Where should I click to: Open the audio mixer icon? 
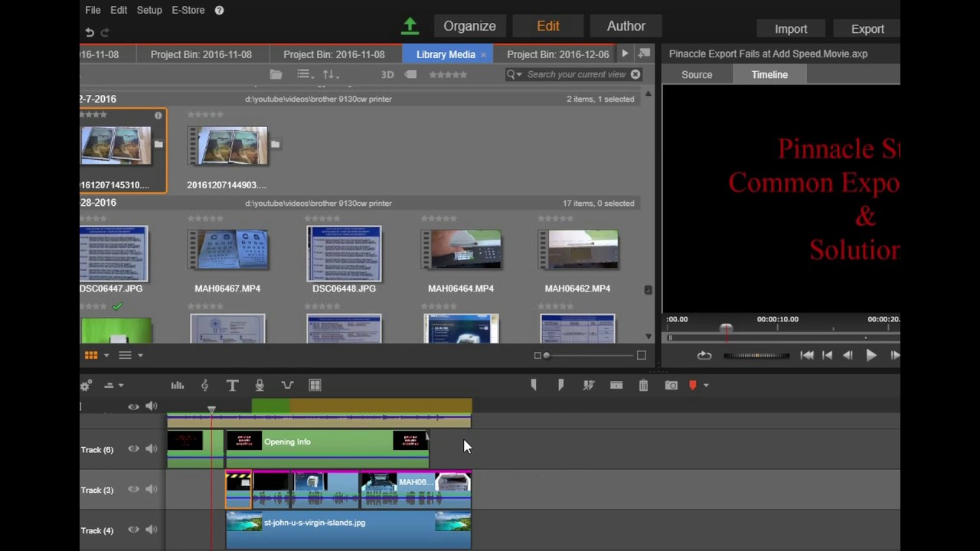tap(178, 385)
